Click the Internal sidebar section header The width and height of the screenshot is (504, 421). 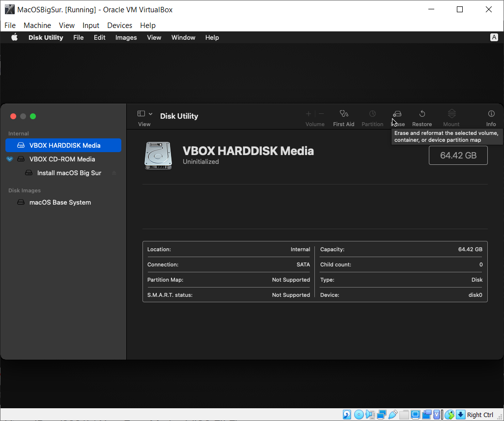18,133
